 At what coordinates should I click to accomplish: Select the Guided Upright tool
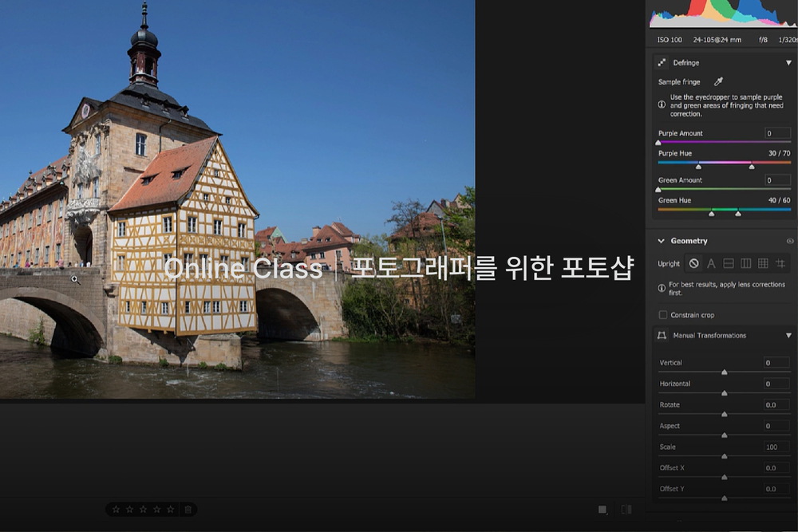pyautogui.click(x=780, y=262)
